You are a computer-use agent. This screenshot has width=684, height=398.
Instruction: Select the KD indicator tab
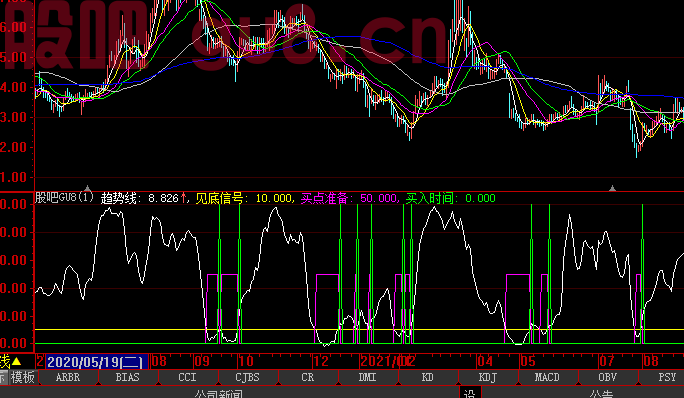[x=428, y=377]
